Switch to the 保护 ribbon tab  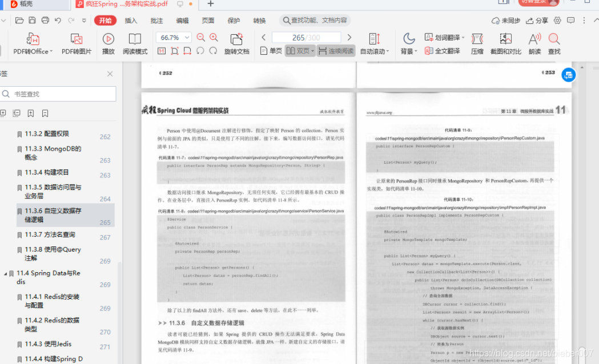pos(234,21)
